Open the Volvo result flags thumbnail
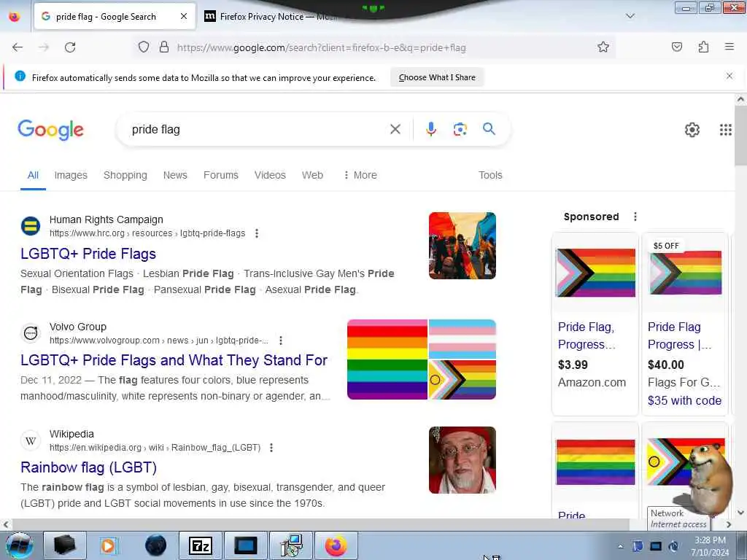The height and width of the screenshot is (560, 747). (x=422, y=359)
